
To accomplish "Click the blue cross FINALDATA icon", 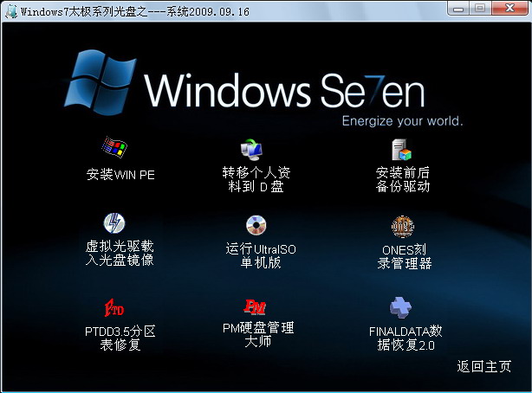I will pos(400,307).
